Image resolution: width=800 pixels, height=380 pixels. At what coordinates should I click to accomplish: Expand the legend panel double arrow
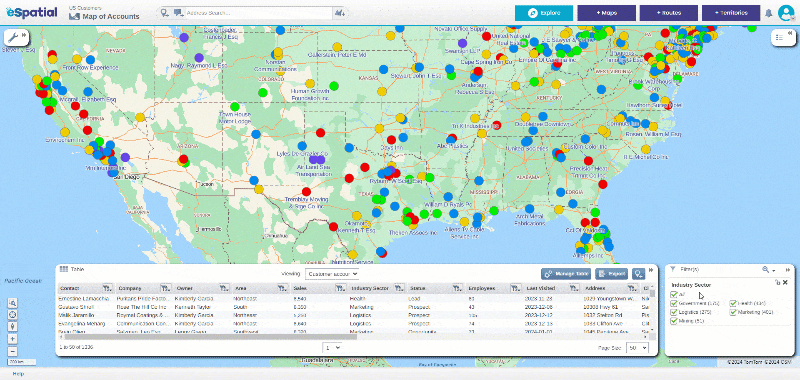[x=791, y=33]
